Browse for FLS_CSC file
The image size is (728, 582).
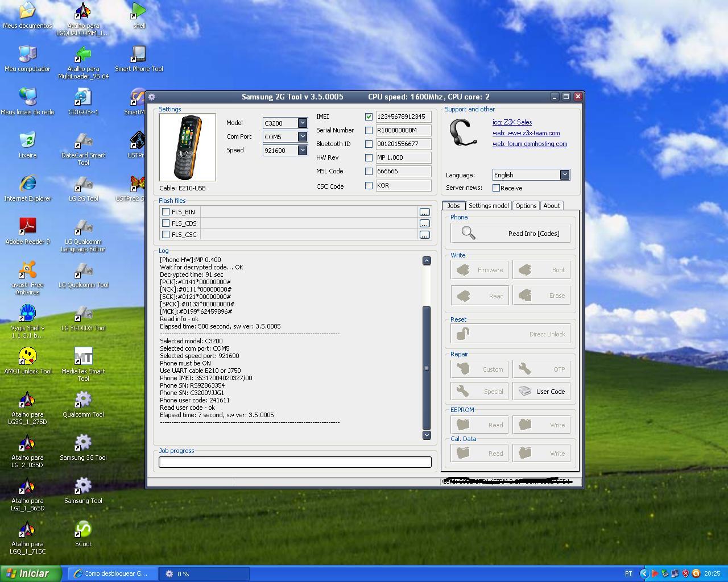(425, 235)
